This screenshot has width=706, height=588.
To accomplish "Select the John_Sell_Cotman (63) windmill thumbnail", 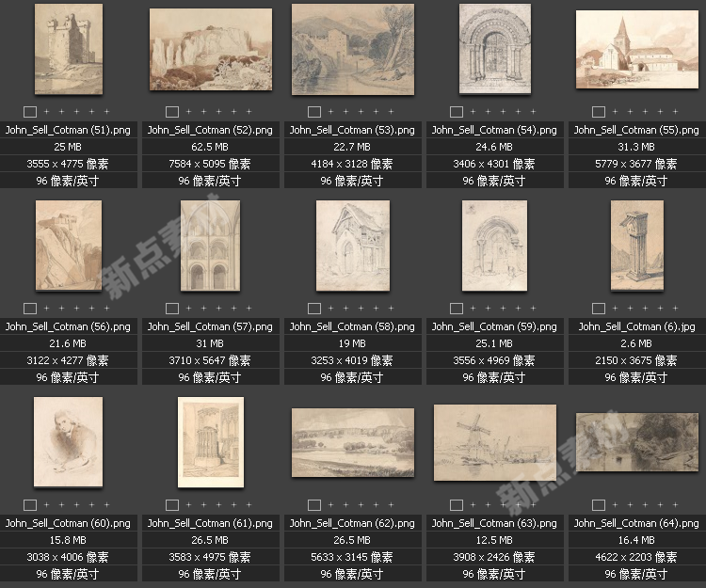I will coord(494,442).
